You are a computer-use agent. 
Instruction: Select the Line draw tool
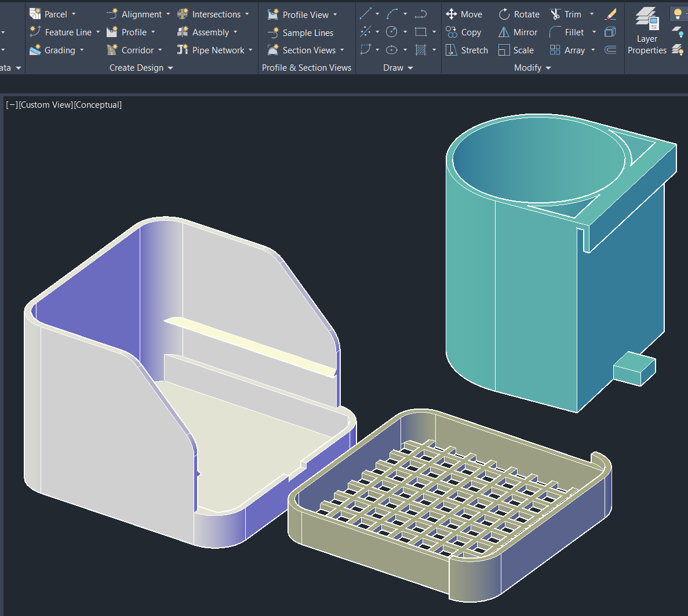click(x=366, y=14)
